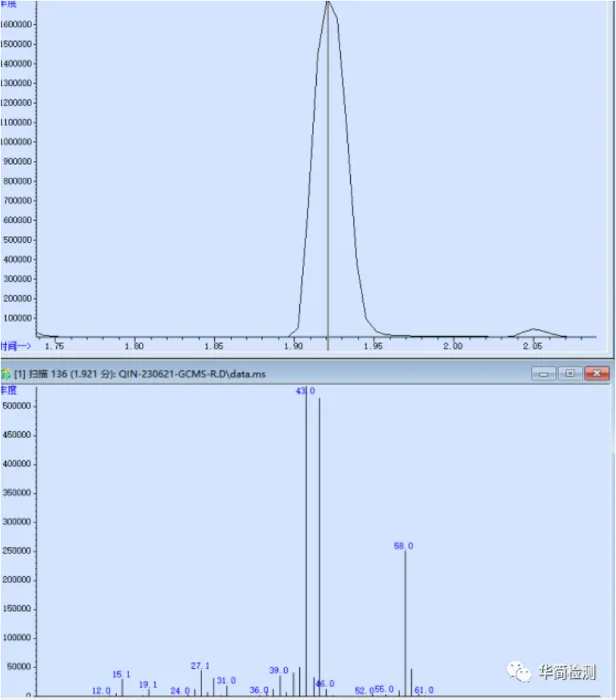Click the 36.0 m/z peak label
Image resolution: width=616 pixels, height=700 pixels.
(259, 691)
